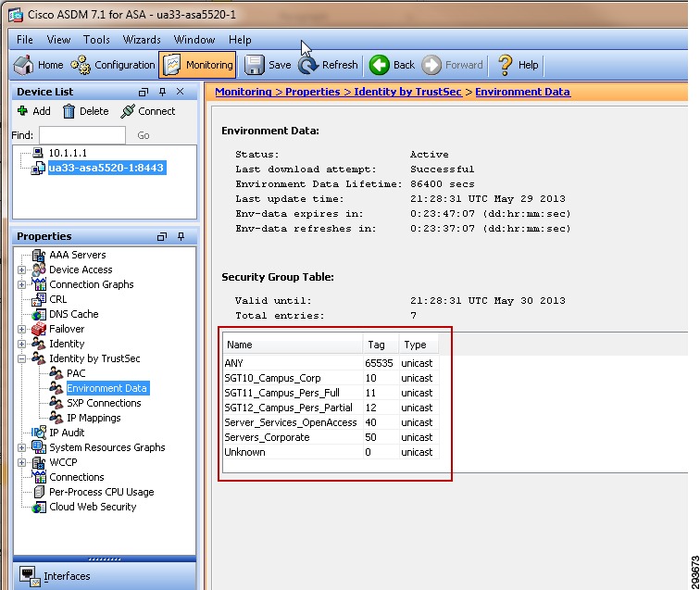Select the SGT12_Campus_Pers_Partial row
The image size is (700, 590).
[331, 408]
